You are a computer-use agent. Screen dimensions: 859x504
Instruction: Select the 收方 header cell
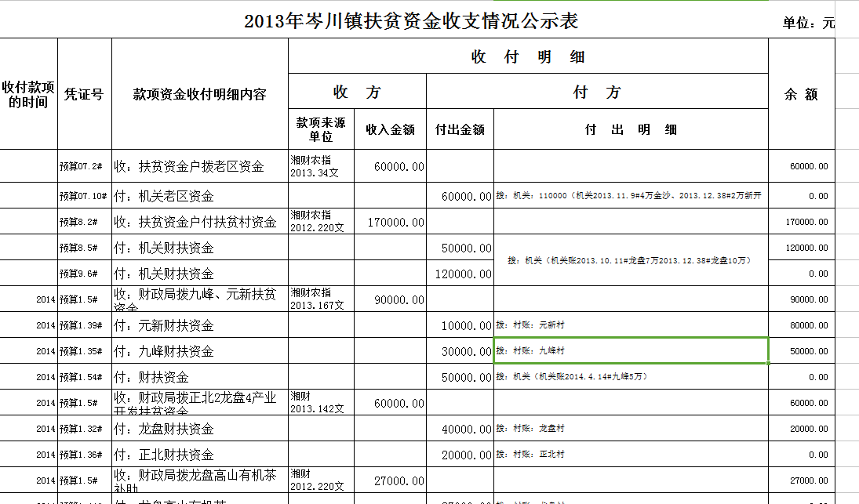click(x=357, y=92)
